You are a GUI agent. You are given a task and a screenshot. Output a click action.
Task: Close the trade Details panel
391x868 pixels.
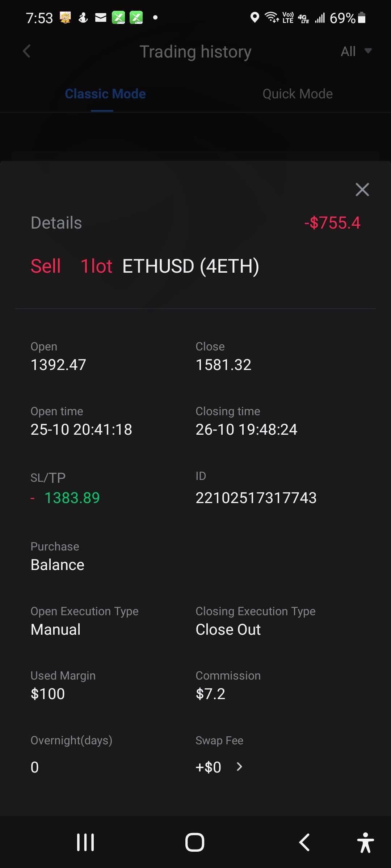click(x=362, y=190)
